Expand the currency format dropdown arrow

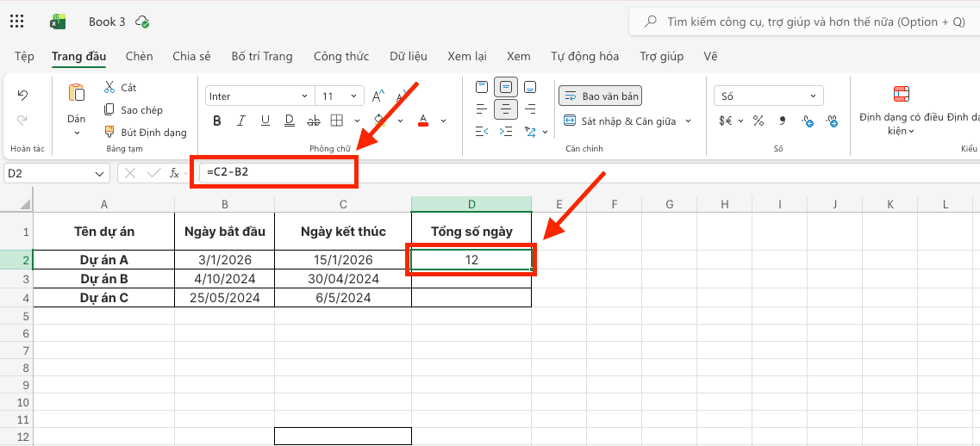[740, 121]
